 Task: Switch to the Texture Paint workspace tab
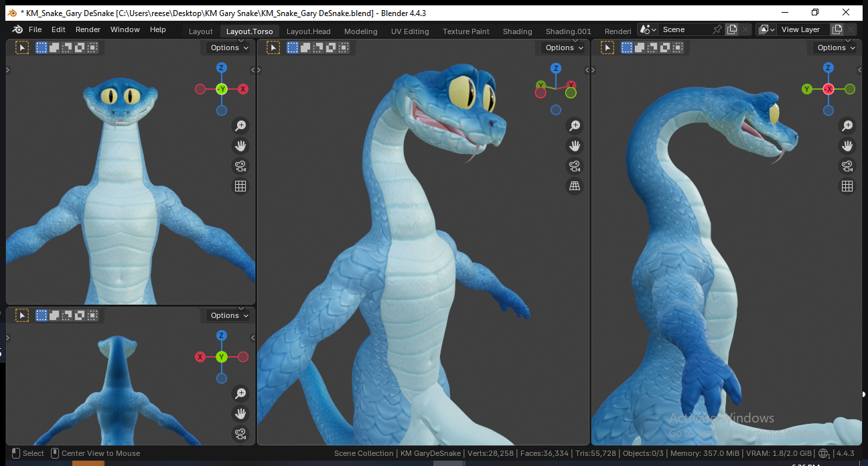[466, 31]
